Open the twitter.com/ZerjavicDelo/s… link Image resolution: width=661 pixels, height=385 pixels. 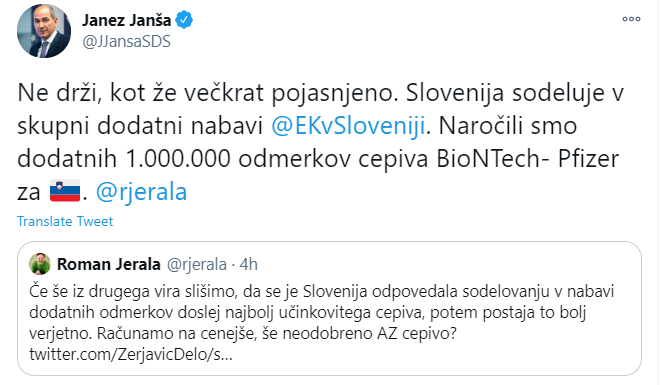[131, 354]
